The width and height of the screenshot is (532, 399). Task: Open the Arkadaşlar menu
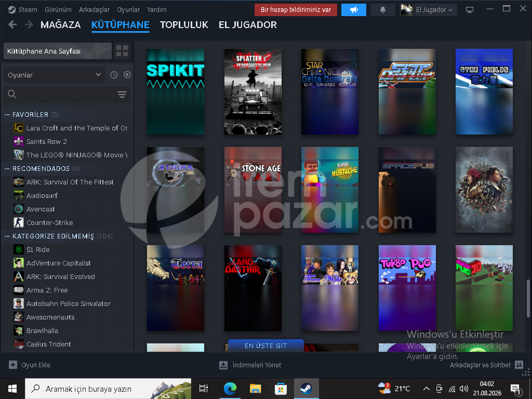click(95, 9)
